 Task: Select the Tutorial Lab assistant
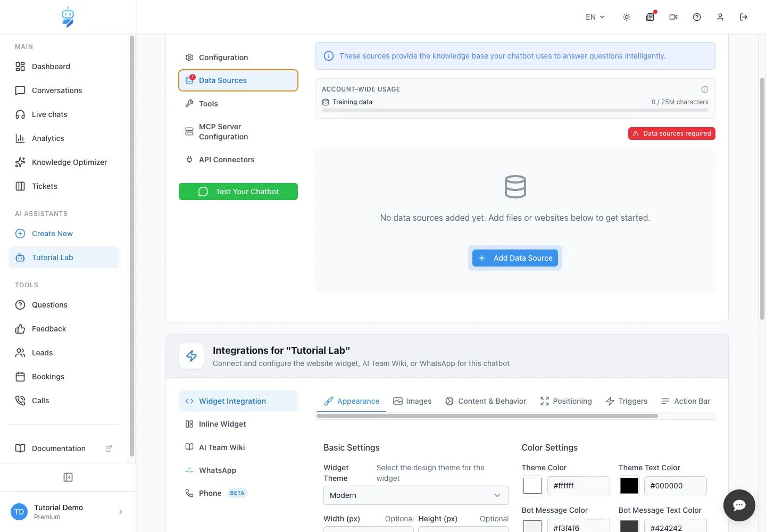(64, 257)
